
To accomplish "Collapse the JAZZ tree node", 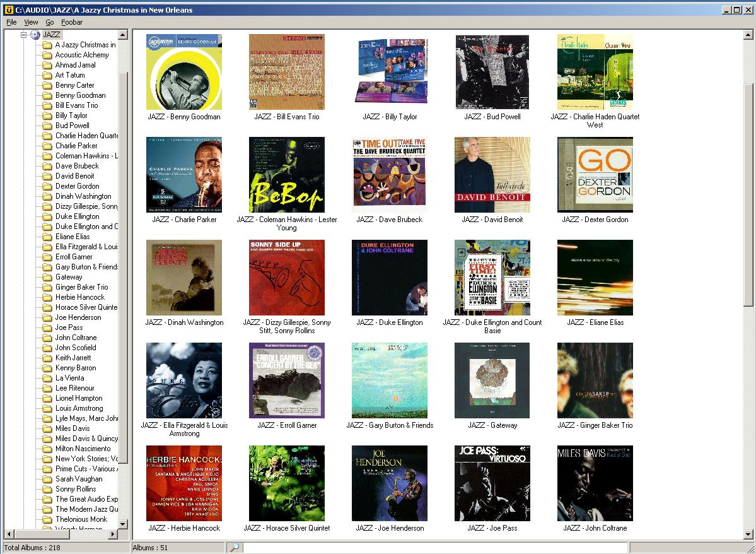I will click(23, 35).
